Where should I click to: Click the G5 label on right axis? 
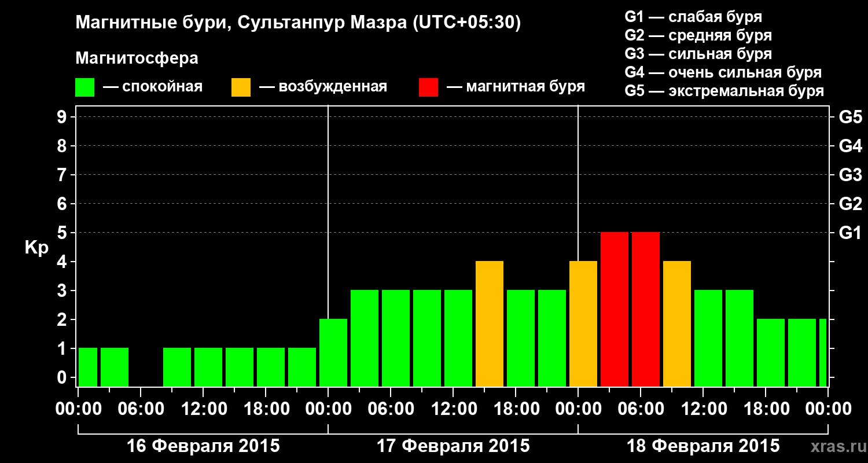850,117
